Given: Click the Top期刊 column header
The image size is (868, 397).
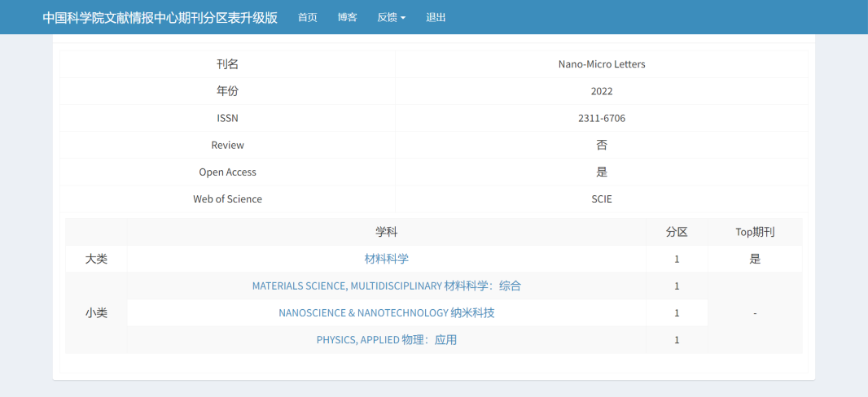Looking at the screenshot, I should pyautogui.click(x=755, y=232).
